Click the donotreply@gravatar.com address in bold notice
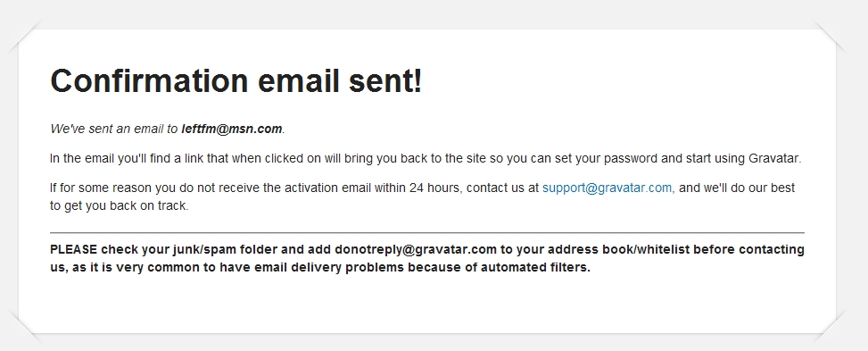Image resolution: width=868 pixels, height=351 pixels. coord(415,249)
